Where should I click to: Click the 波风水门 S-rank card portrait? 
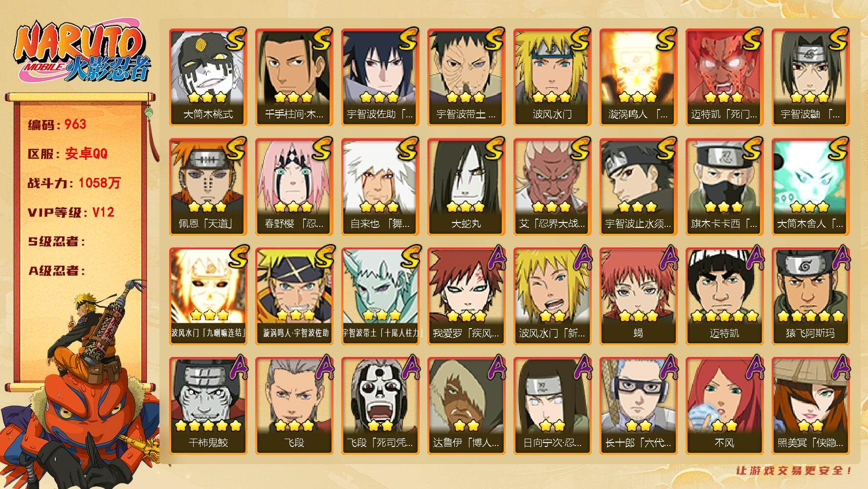553,77
